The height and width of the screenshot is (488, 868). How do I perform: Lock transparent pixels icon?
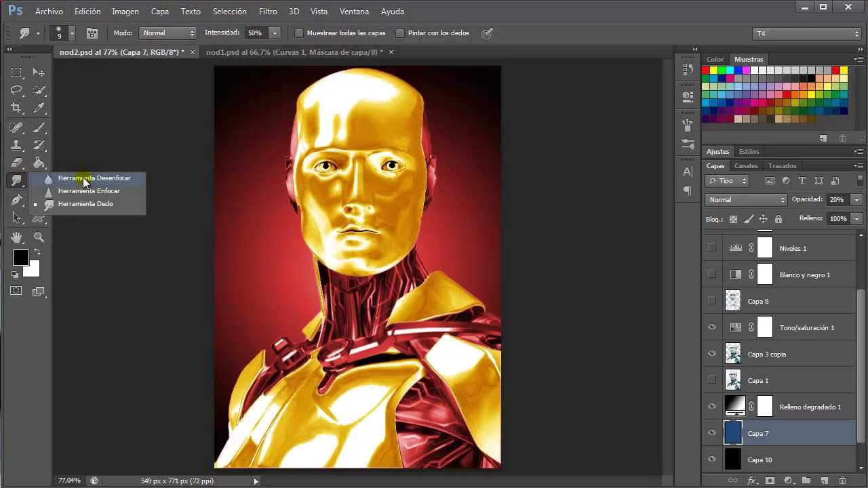pos(733,219)
